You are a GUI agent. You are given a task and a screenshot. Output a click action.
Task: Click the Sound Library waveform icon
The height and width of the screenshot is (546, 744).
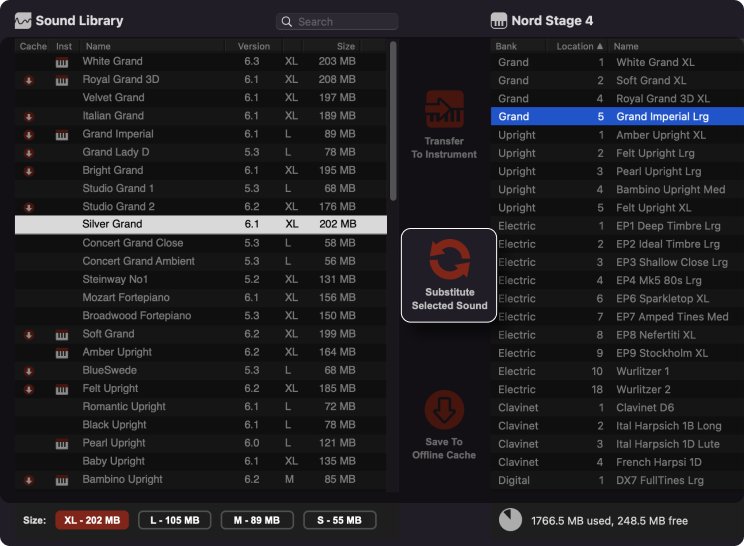tap(23, 21)
